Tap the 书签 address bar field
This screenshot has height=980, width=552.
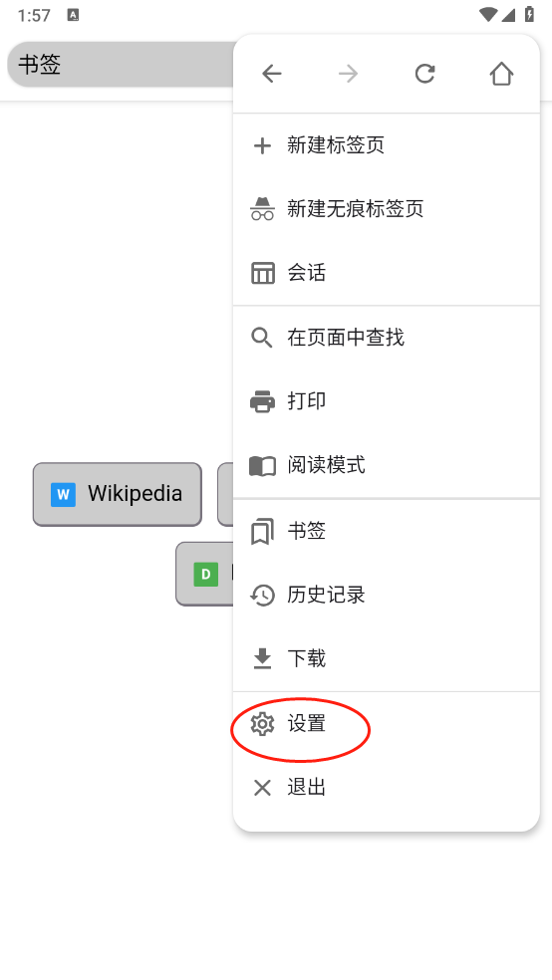tap(120, 65)
